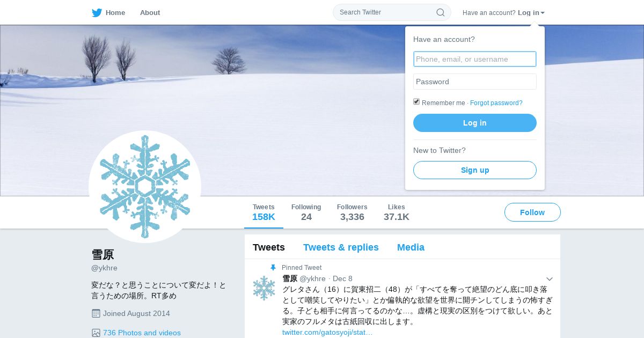The image size is (644, 338).
Task: Click into the Password field
Action: 475,82
